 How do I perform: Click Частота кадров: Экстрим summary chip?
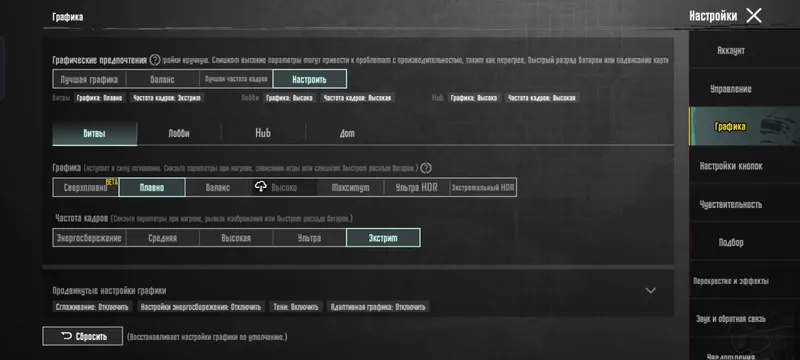[x=167, y=97]
